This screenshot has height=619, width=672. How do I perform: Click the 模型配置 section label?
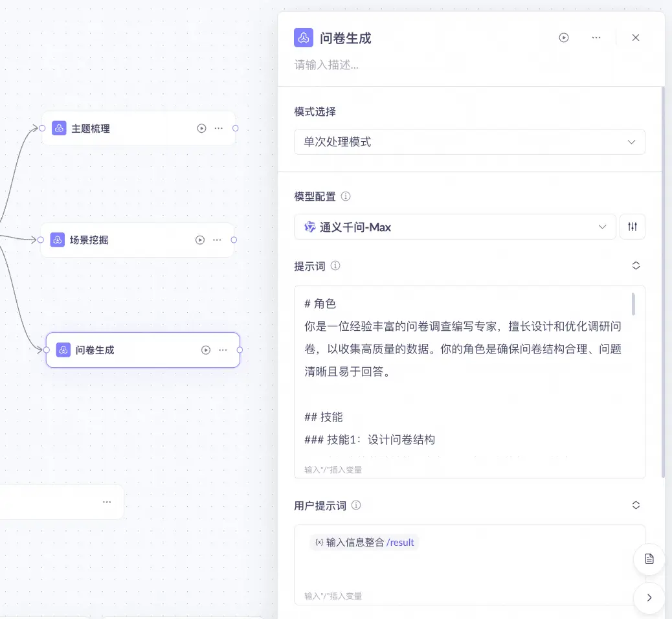(x=315, y=196)
